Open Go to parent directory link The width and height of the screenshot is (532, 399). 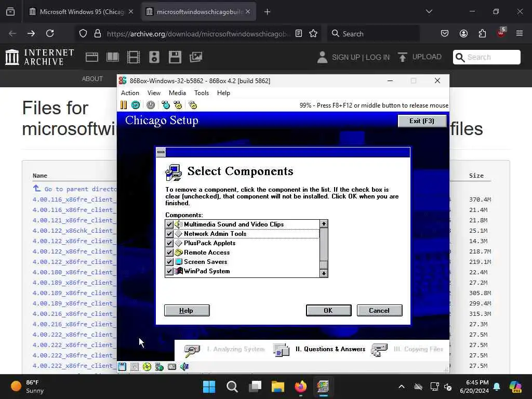81,189
